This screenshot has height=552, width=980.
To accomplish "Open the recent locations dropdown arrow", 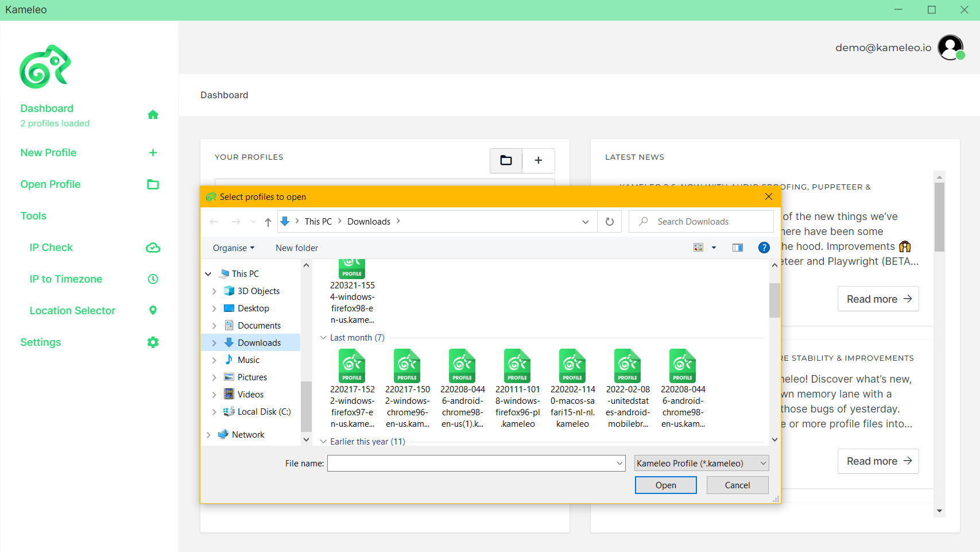I will tap(253, 222).
